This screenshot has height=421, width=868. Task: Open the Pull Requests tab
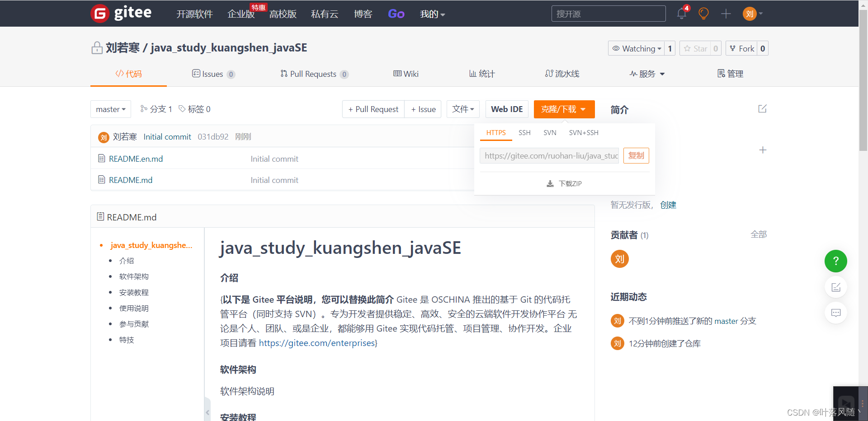(314, 74)
